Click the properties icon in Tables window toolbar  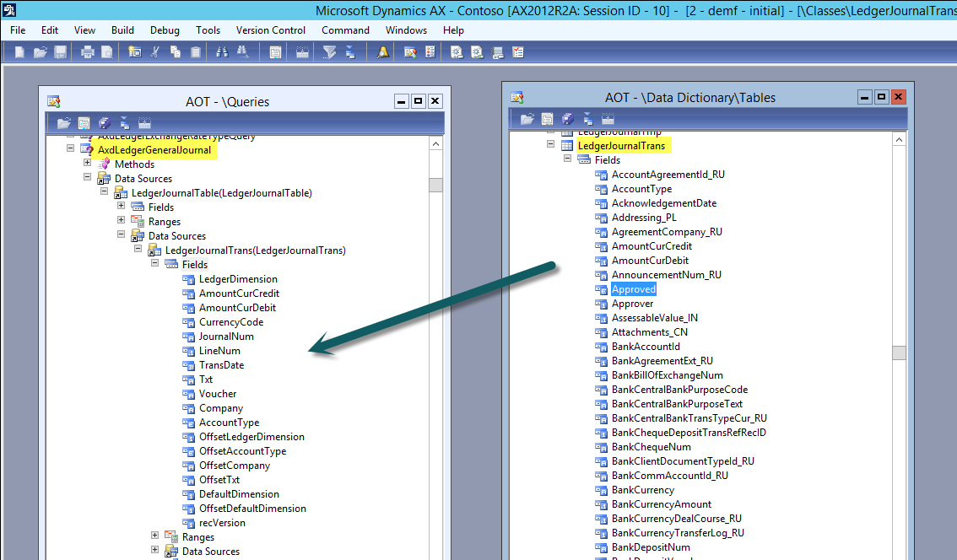pyautogui.click(x=547, y=119)
